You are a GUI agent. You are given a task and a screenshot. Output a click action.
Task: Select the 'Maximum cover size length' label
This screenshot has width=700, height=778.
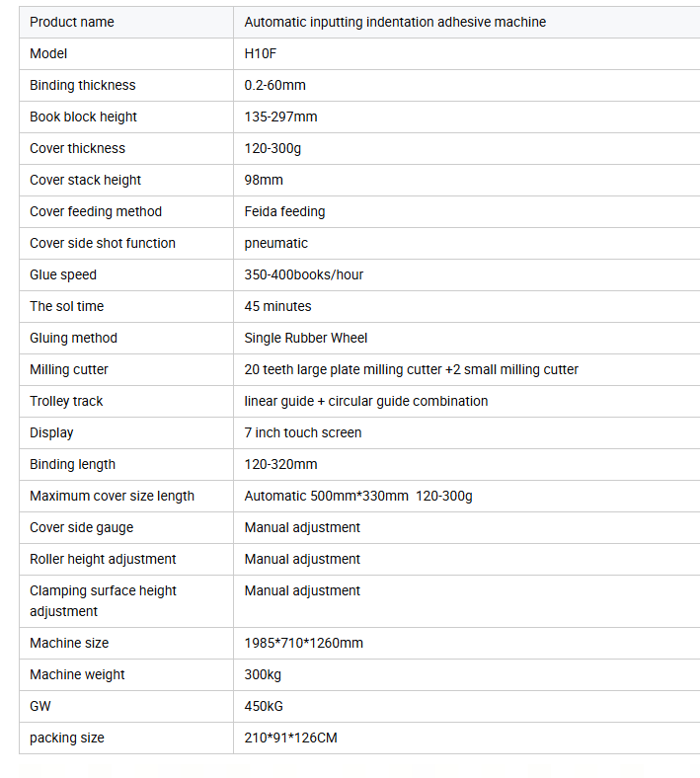coord(113,497)
